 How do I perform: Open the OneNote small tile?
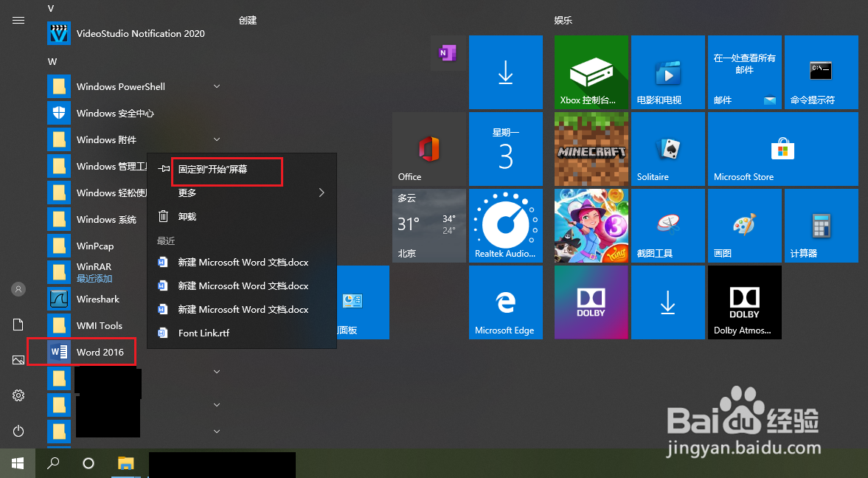448,52
